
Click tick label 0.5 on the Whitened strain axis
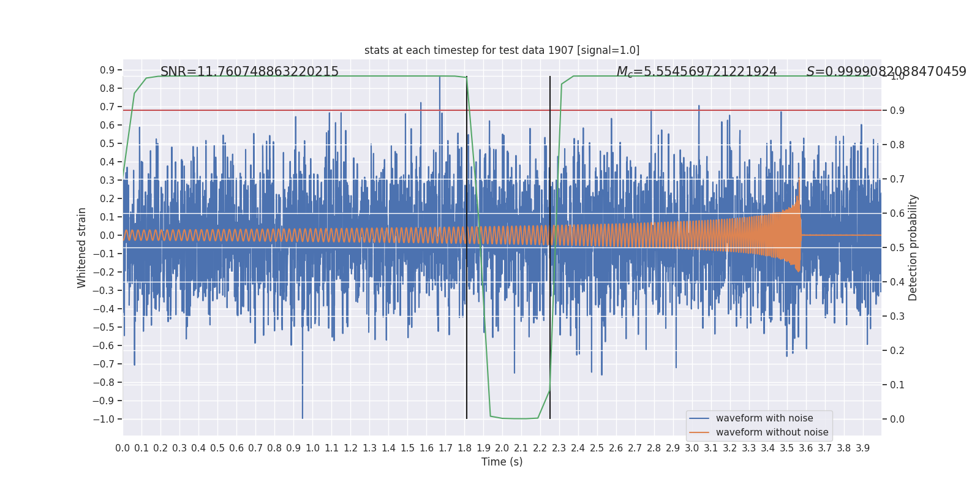(107, 144)
